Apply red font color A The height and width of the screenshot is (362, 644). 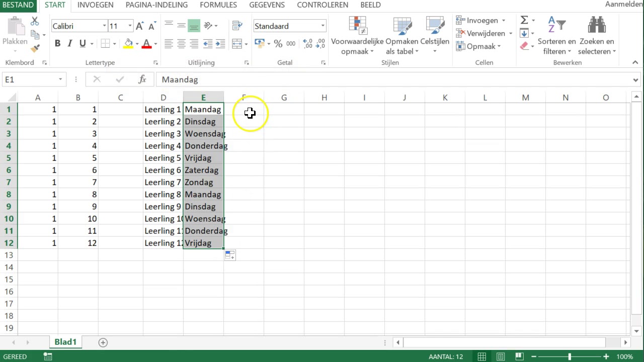pyautogui.click(x=146, y=44)
